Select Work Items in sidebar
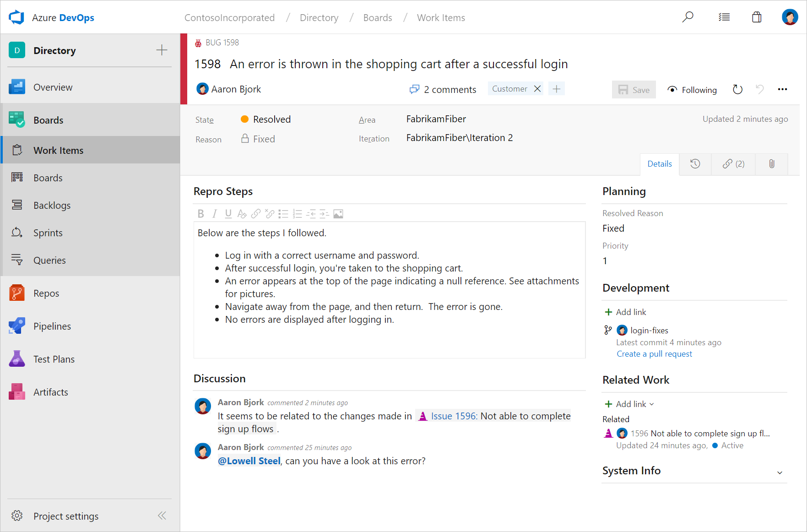The height and width of the screenshot is (532, 807). (90, 150)
